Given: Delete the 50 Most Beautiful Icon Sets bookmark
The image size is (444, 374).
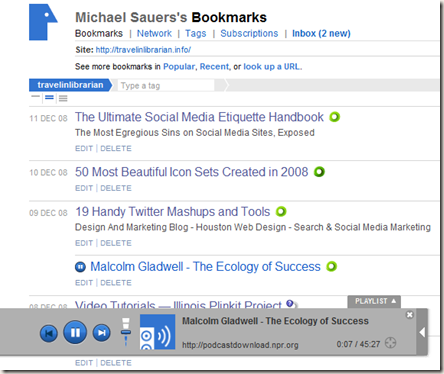Looking at the screenshot, I should point(116,188).
